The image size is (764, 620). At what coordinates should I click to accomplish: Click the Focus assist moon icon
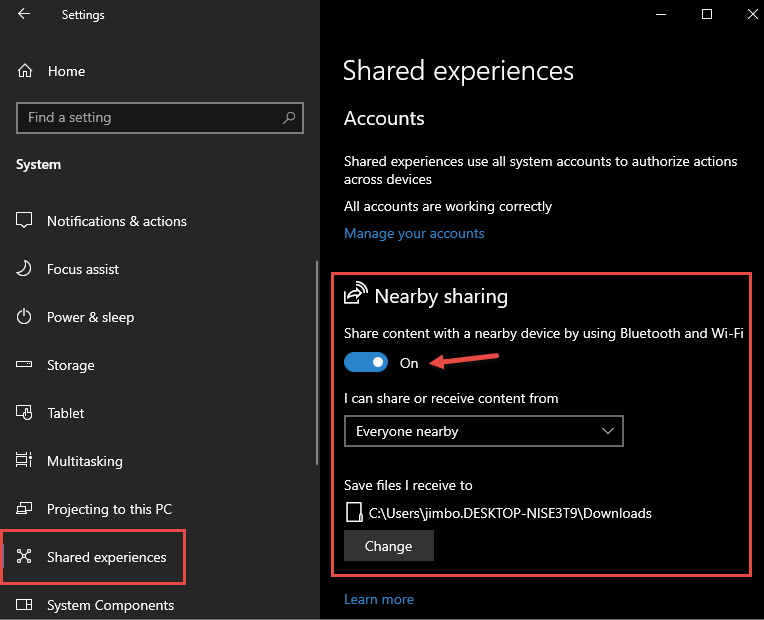pyautogui.click(x=24, y=269)
